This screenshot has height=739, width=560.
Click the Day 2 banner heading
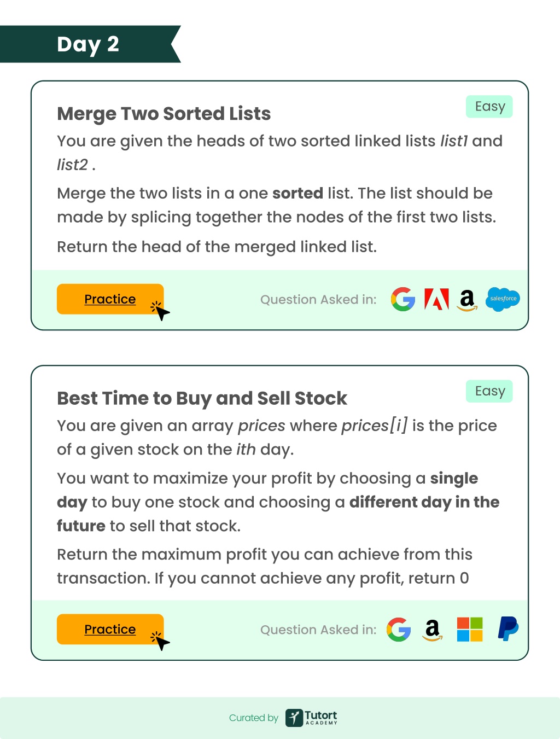[88, 44]
